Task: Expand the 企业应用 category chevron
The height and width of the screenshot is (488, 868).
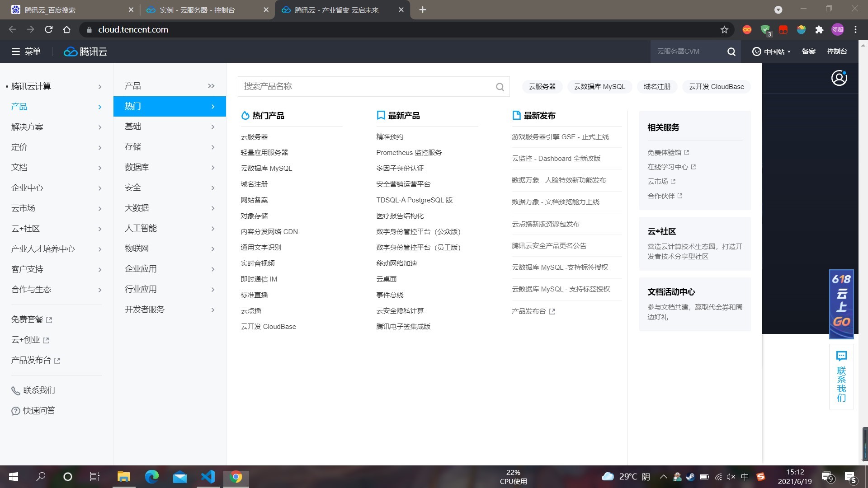Action: pos(213,269)
